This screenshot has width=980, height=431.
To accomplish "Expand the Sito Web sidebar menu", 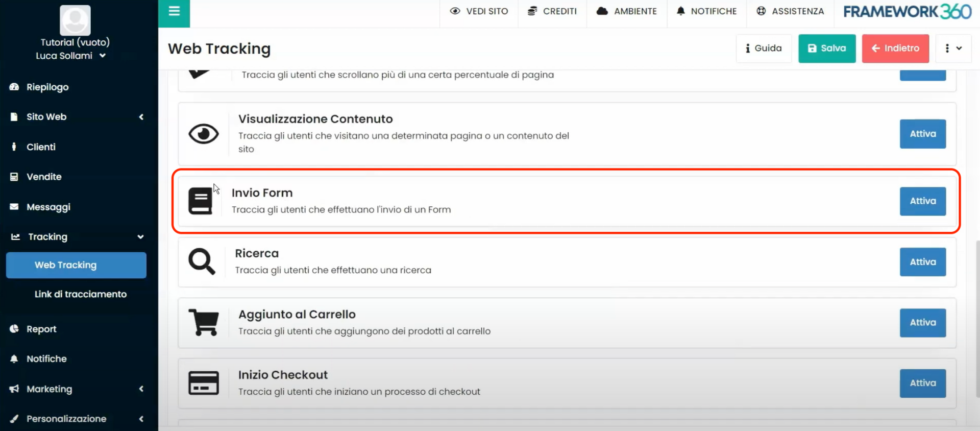I will 77,117.
